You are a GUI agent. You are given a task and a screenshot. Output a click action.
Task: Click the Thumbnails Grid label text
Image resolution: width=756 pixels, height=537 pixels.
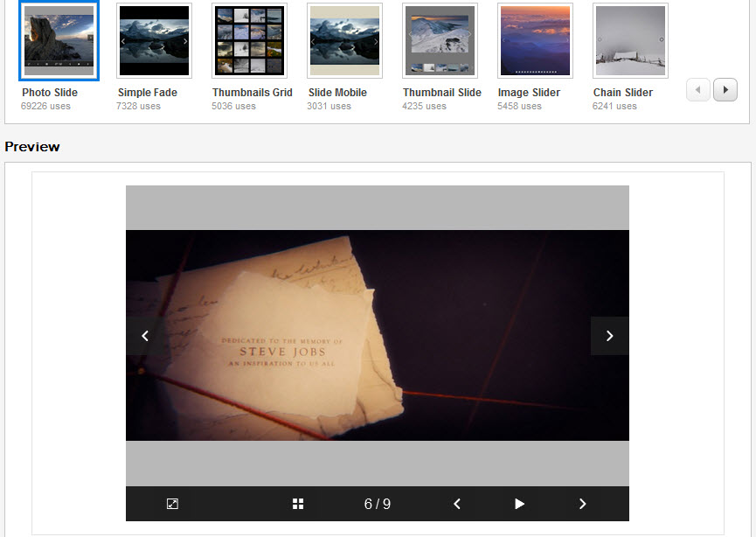[x=253, y=92]
